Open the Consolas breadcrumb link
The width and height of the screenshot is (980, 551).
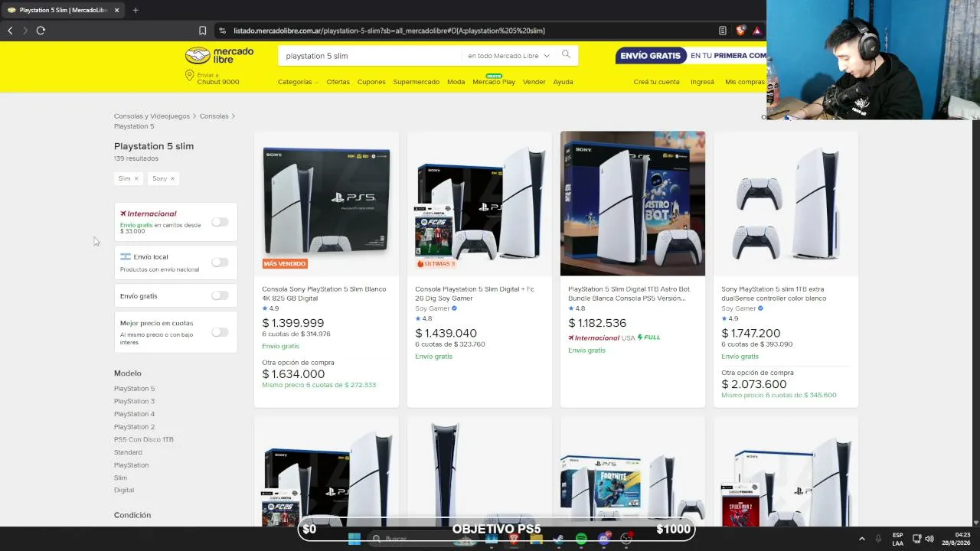214,116
